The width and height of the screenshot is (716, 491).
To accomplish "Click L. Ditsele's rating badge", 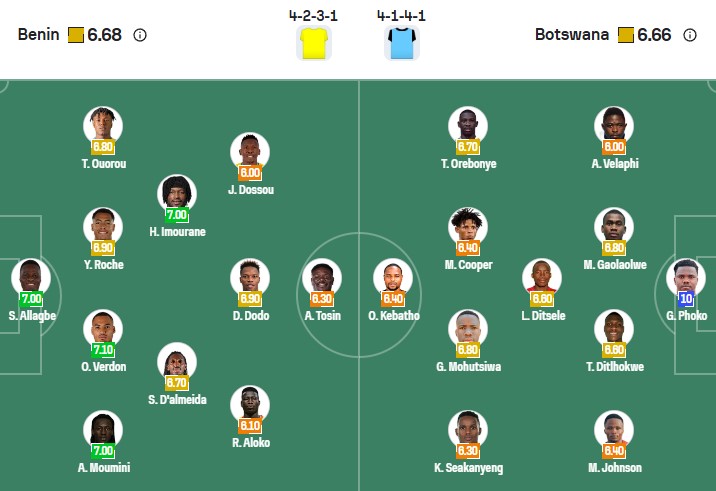I will [x=541, y=298].
